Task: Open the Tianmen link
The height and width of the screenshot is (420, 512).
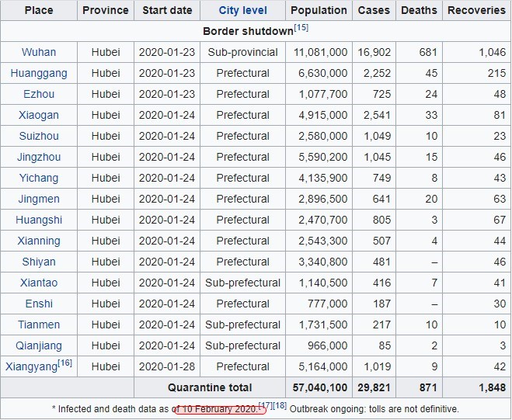Action: coord(39,325)
